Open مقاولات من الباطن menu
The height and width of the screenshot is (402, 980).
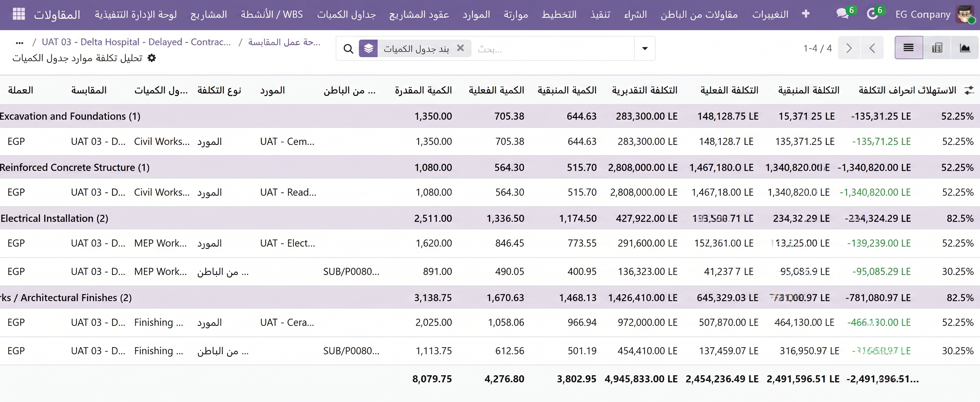click(x=699, y=14)
